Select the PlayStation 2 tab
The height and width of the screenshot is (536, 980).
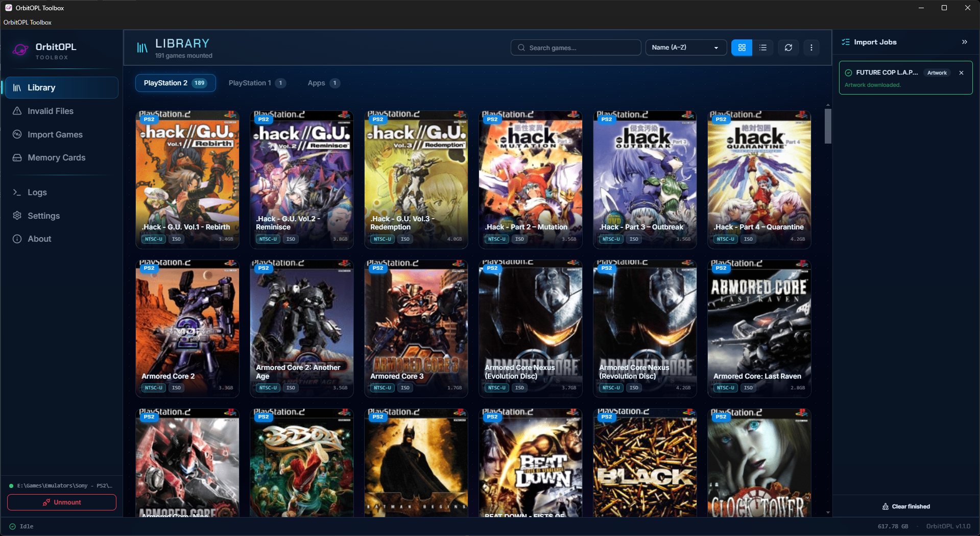[x=175, y=83]
